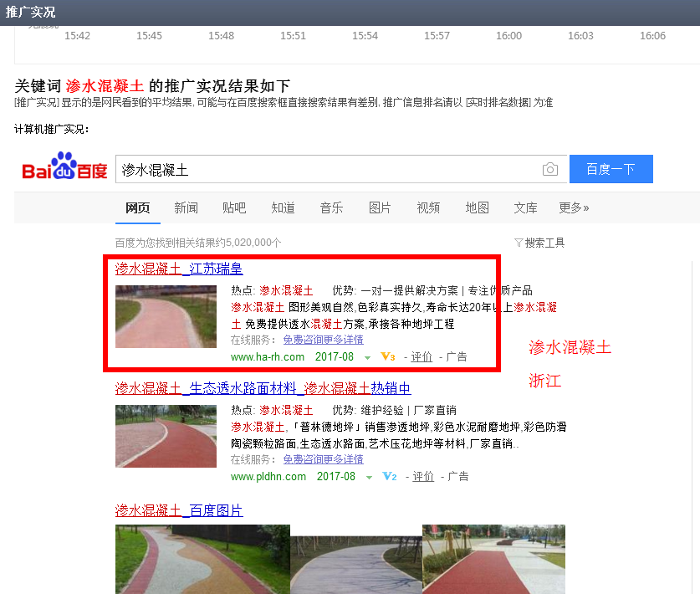
Task: Open the 渗水混凝土_江苏瑞皇 result link
Action: tap(179, 269)
